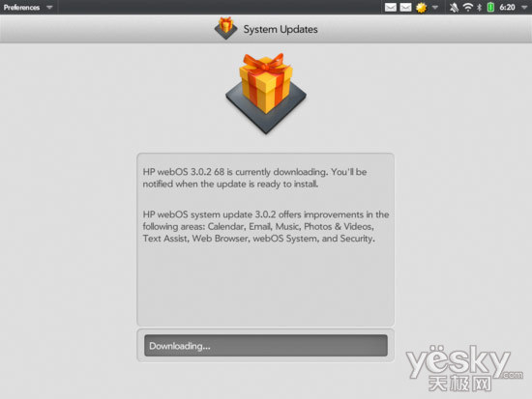532x399 pixels.
Task: Expand the Preferences dropdown arrow
Action: tap(49, 7)
